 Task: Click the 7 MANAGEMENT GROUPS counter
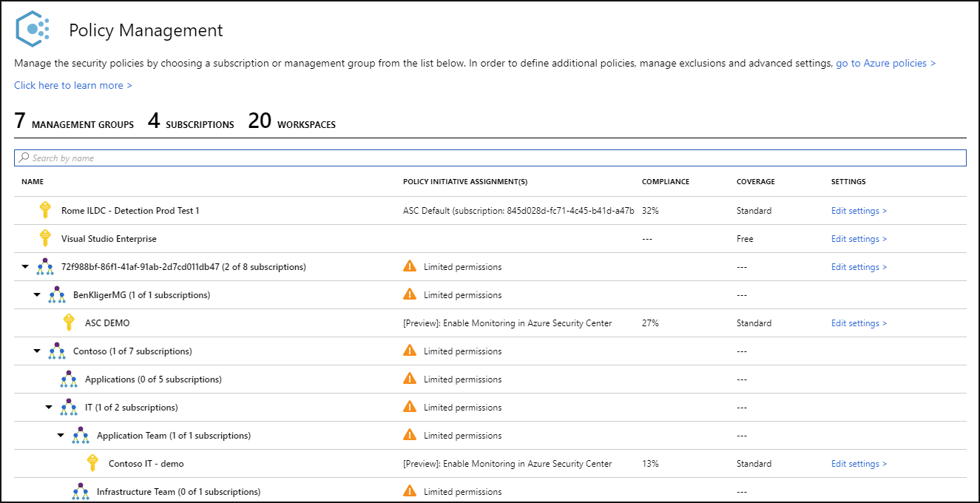pos(74,121)
